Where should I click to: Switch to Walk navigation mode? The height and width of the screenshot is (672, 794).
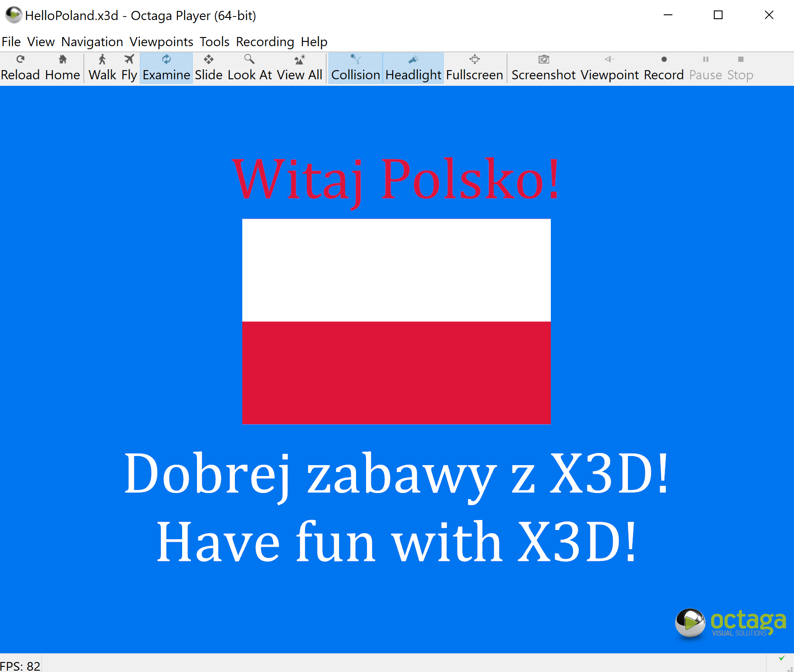(x=102, y=68)
